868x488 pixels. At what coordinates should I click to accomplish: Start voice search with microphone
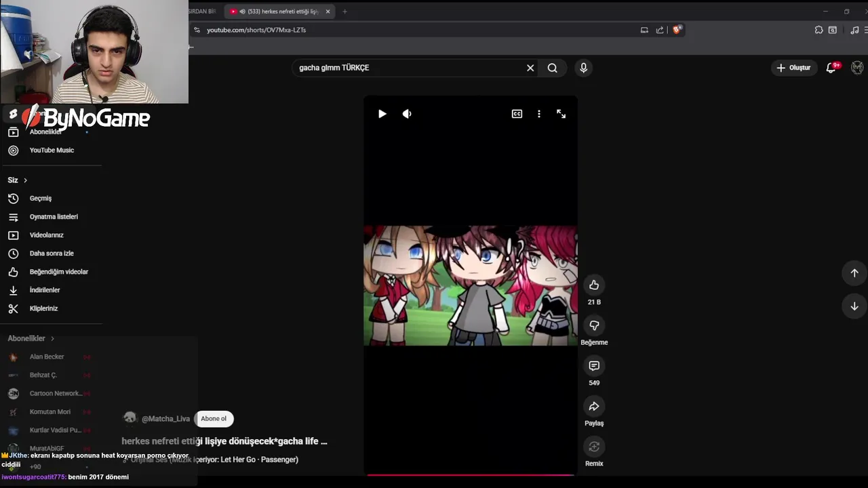click(x=583, y=68)
